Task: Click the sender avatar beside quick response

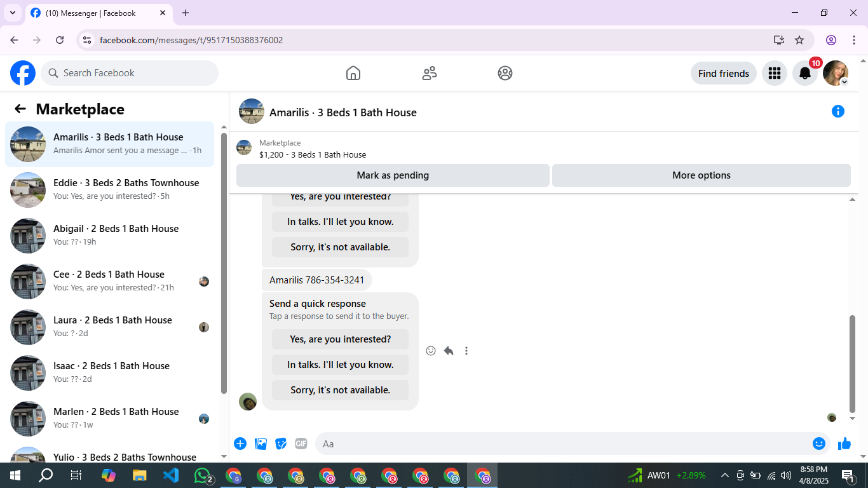Action: click(248, 402)
